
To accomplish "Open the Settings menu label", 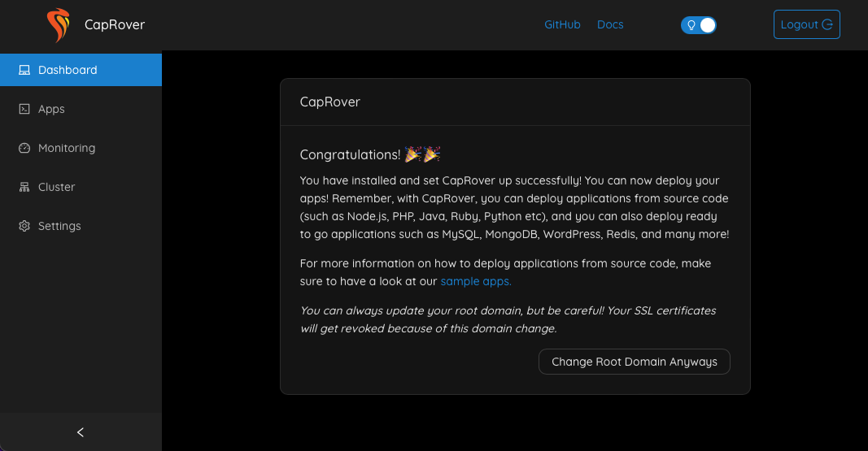I will 59,226.
